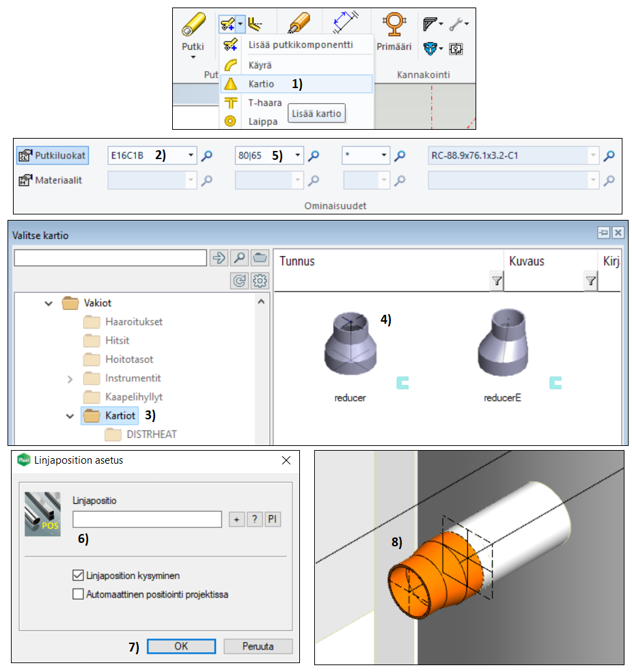Click the Peruuta button
The image size is (632, 672).
258,646
